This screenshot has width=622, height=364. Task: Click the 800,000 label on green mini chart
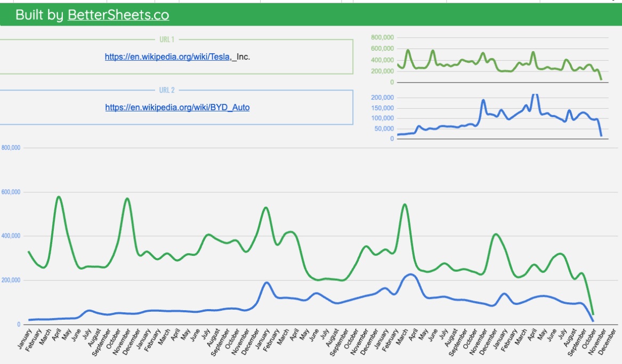(382, 37)
